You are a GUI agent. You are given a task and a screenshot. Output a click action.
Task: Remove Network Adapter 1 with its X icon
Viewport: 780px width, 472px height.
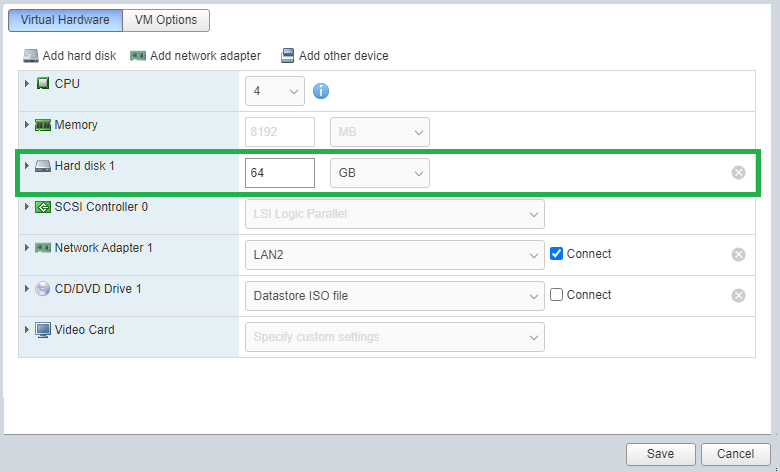coord(739,255)
